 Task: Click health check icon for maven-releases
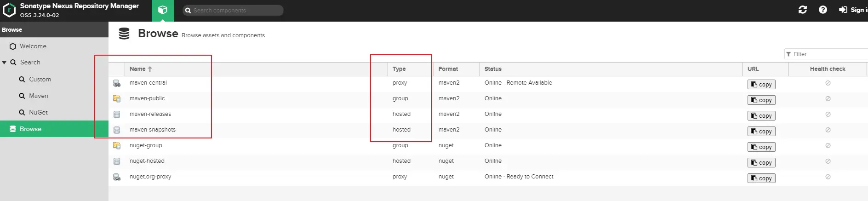(828, 115)
